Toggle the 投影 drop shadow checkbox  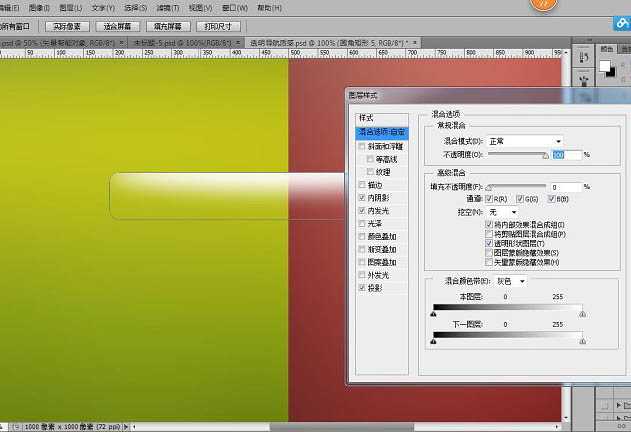click(363, 287)
